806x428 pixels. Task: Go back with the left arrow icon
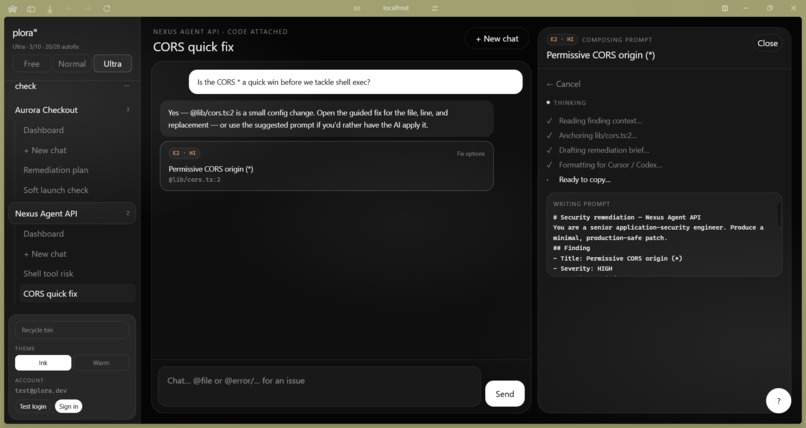pyautogui.click(x=69, y=9)
